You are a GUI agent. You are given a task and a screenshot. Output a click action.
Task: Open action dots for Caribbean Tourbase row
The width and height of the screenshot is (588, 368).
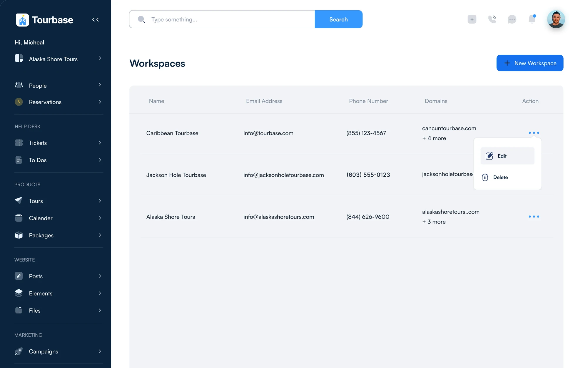coord(534,133)
